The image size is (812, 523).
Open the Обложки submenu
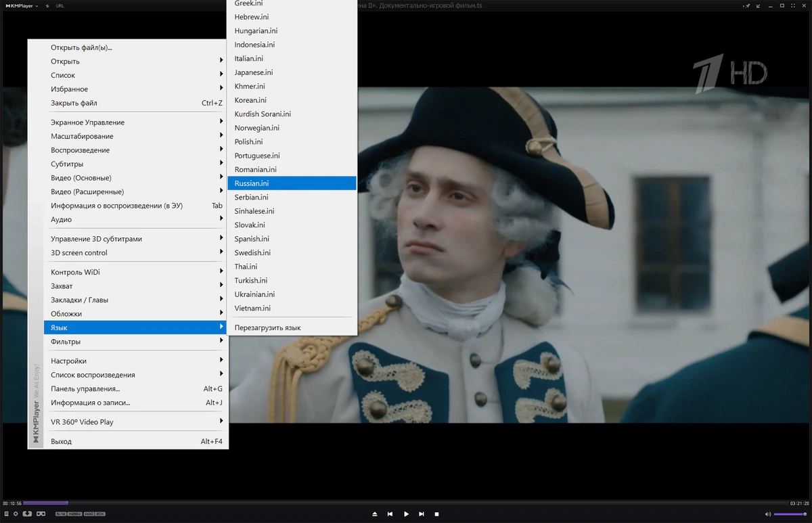(x=136, y=313)
